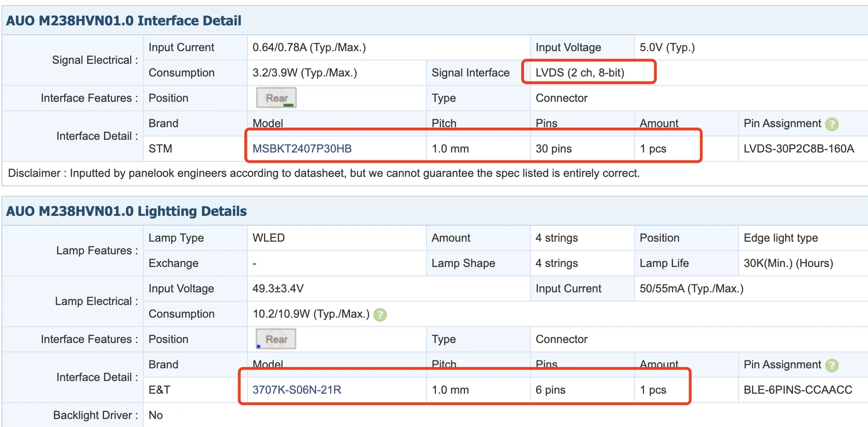Select the WLED lamp type value
868x427 pixels.
269,238
